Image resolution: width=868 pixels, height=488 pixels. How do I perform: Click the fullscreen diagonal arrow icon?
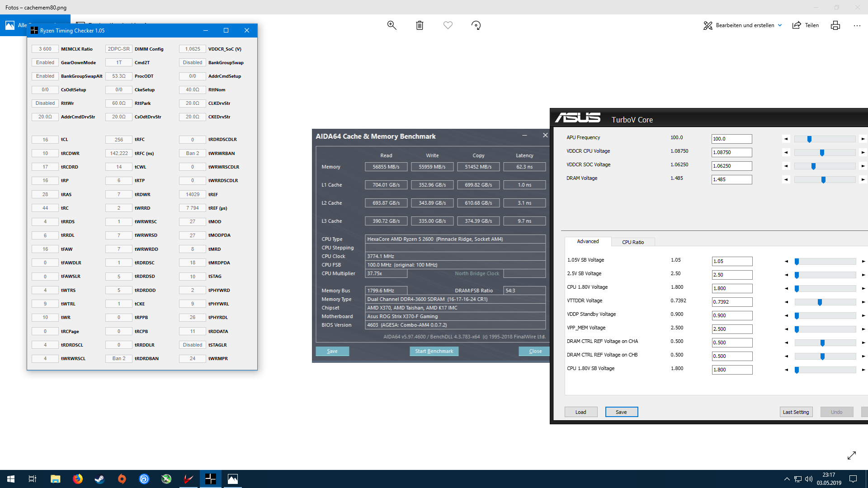click(x=852, y=455)
